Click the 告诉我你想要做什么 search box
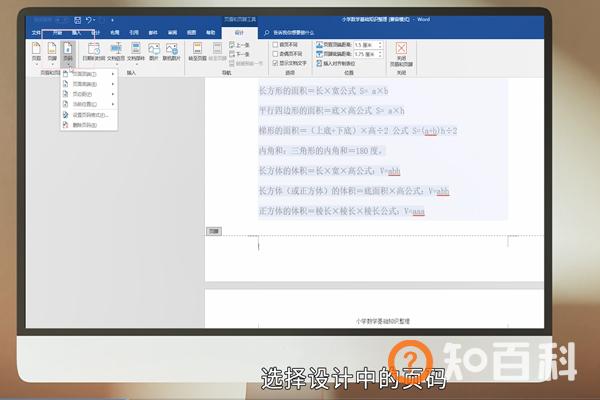This screenshot has height=400, width=600. point(294,33)
